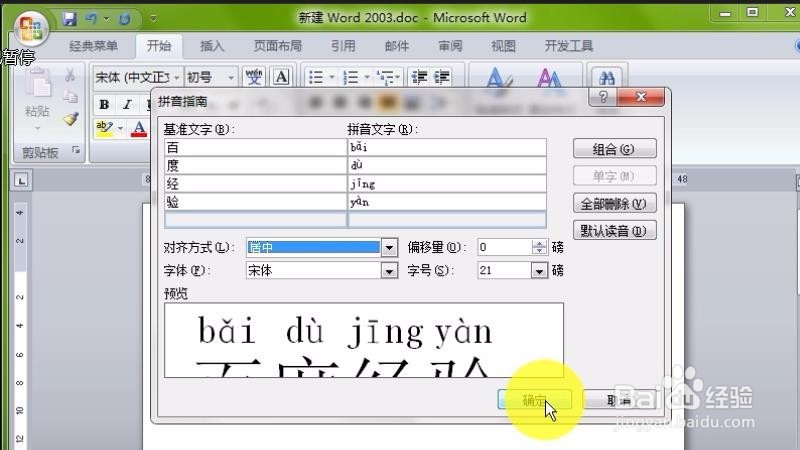Apply bullet list
Viewport: 800px width, 450px height.
point(316,78)
